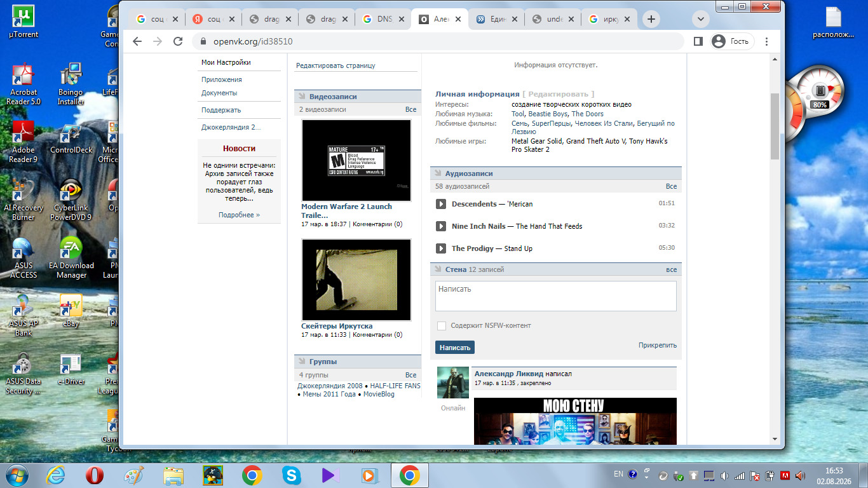The image size is (868, 488).
Task: Open Skype from the taskbar
Action: coord(292,475)
